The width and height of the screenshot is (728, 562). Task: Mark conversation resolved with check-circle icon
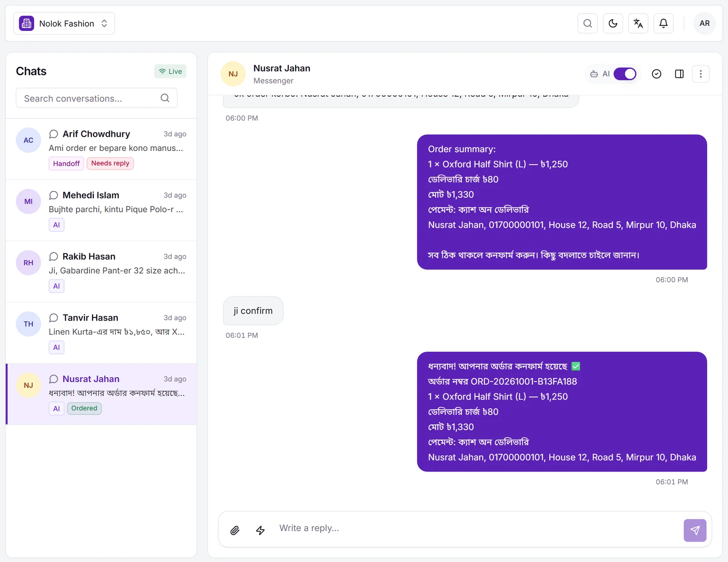[x=656, y=74]
